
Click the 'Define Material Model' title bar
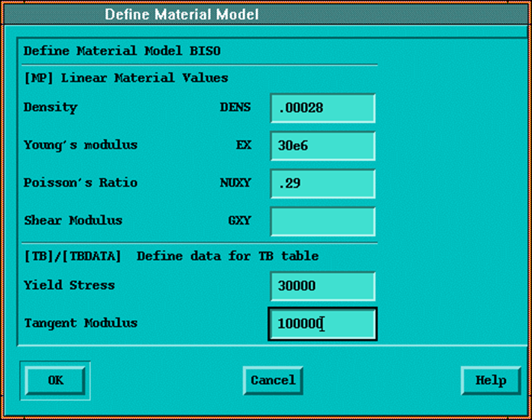pos(266,15)
